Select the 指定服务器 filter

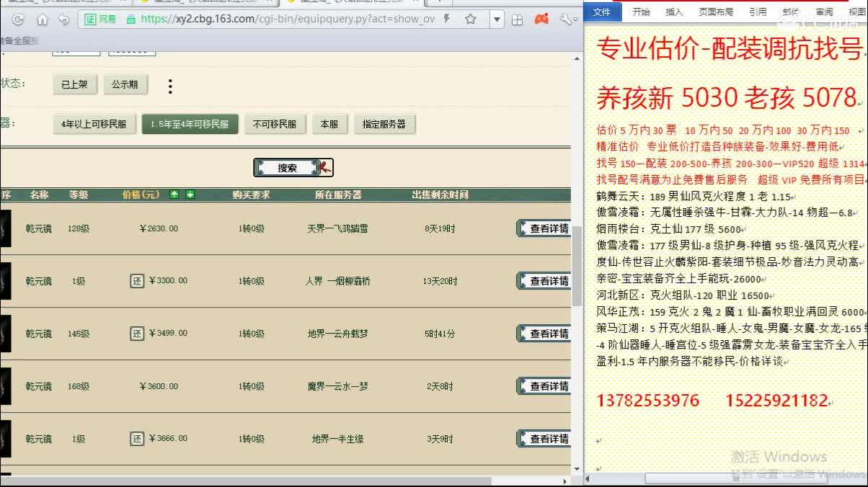pos(384,124)
